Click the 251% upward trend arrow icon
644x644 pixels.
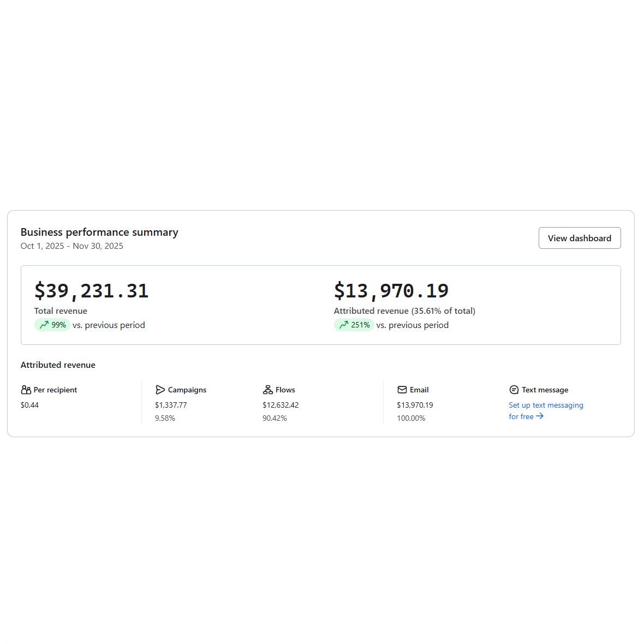[x=344, y=325]
